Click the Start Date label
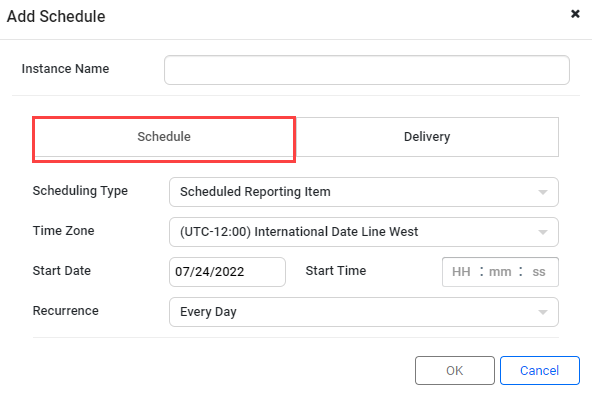 tap(62, 271)
